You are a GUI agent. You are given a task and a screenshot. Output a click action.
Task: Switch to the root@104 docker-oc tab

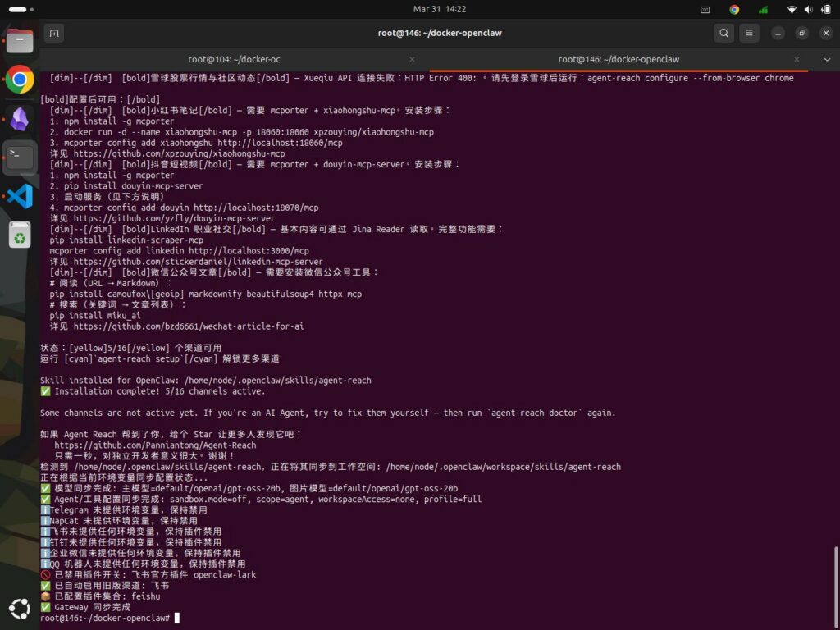[234, 59]
